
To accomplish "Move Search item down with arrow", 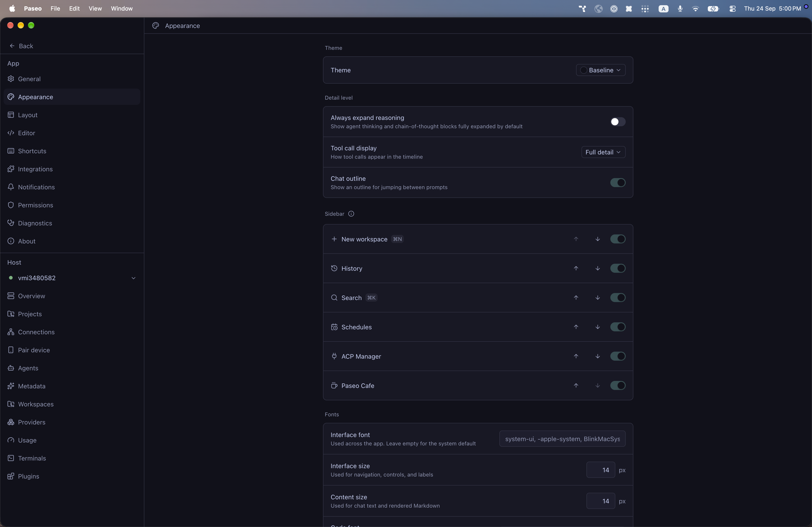I will click(x=597, y=298).
